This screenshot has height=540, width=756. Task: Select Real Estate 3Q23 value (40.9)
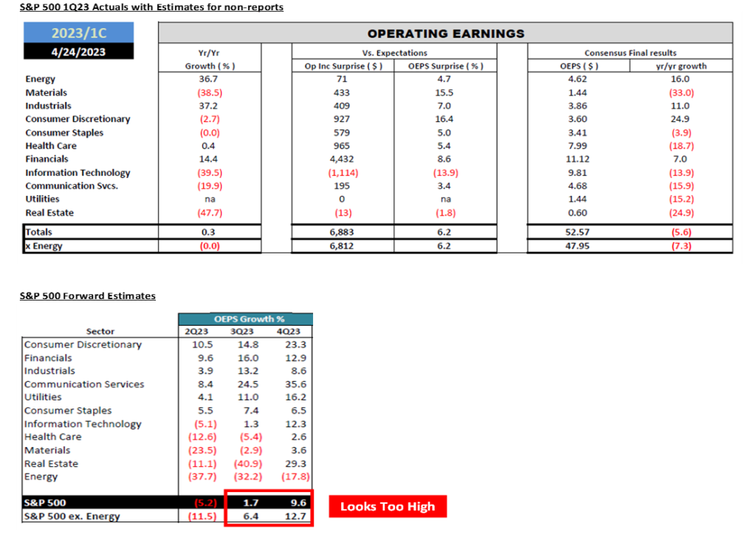(248, 464)
